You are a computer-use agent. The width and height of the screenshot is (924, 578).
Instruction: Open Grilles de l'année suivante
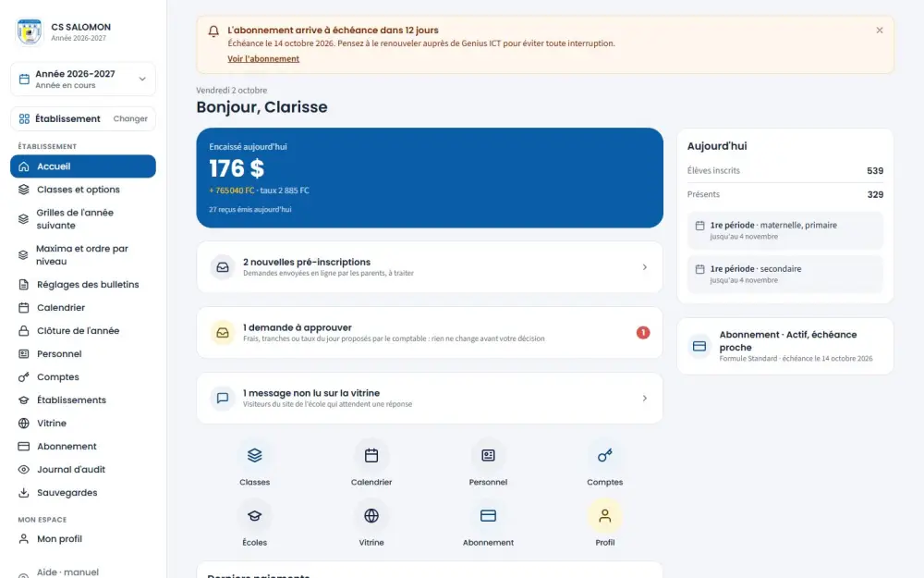[83, 219]
